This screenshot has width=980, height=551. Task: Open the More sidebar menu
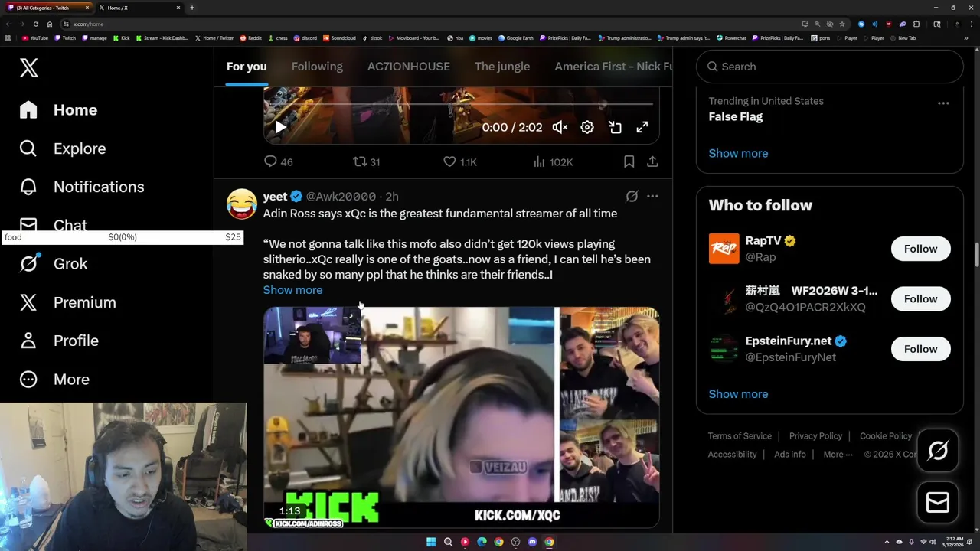tap(54, 380)
